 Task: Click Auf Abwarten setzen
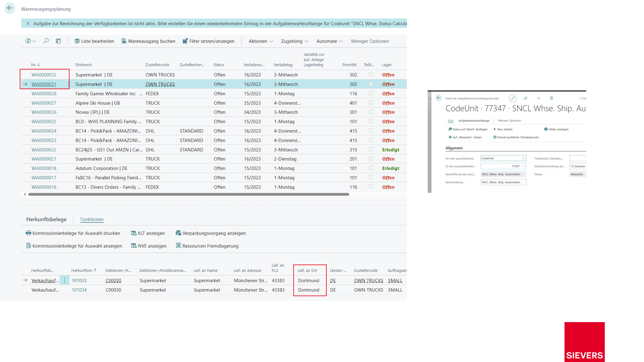tap(465, 137)
